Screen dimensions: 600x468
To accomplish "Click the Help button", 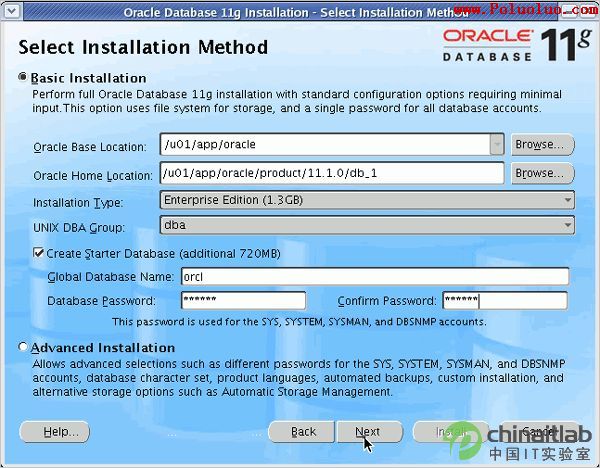I will 54,432.
